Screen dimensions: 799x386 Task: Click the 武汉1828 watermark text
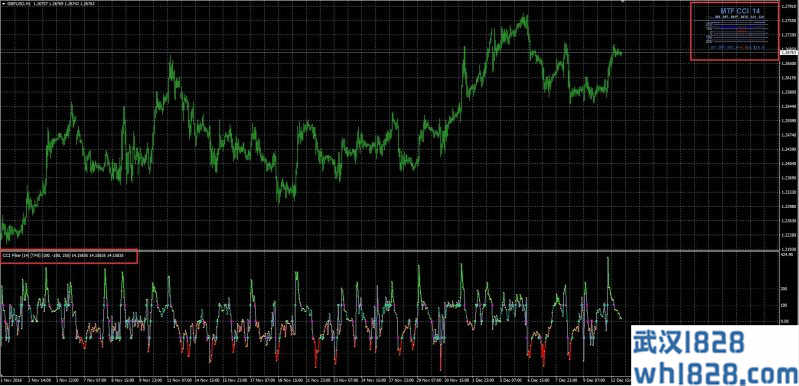pos(689,342)
